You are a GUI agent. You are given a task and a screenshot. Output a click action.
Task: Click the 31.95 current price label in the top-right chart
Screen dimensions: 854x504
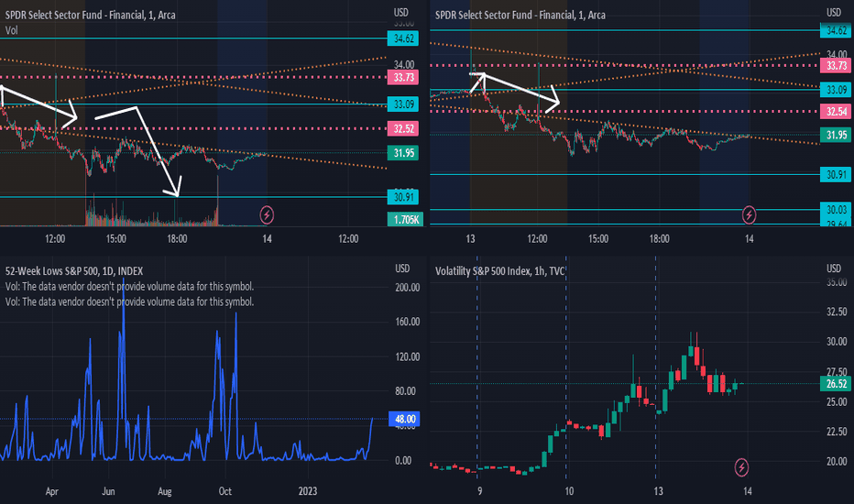(x=836, y=135)
